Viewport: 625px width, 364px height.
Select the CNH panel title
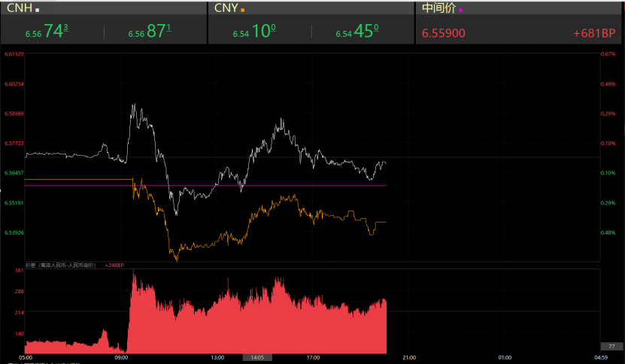tap(19, 8)
